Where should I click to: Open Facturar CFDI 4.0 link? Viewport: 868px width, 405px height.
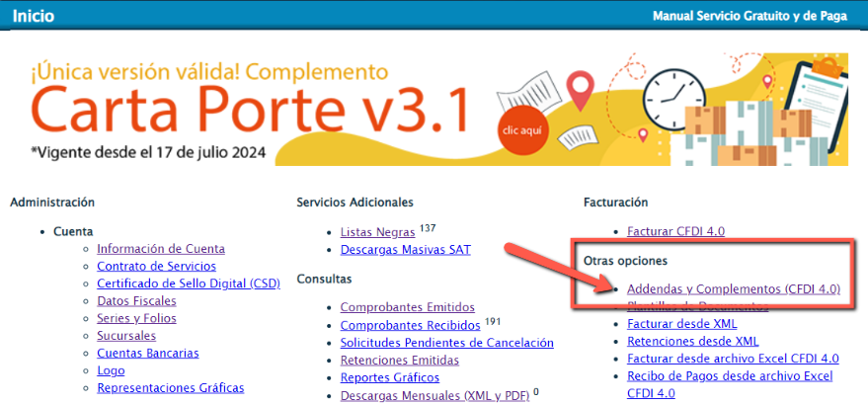675,231
